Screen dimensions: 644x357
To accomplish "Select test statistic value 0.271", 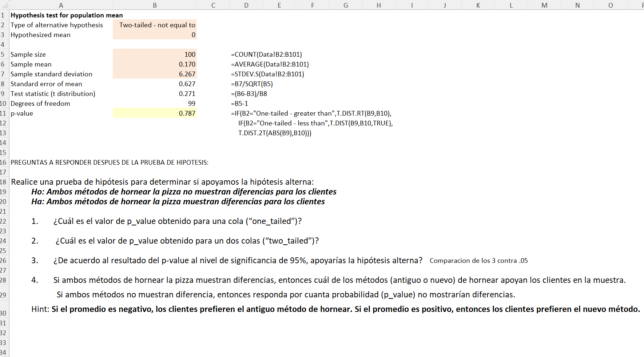I will (155, 93).
